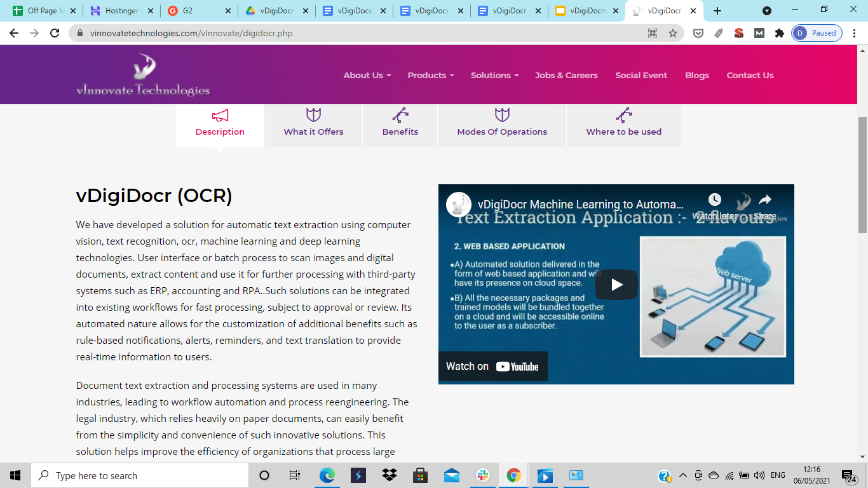This screenshot has height=488, width=868.
Task: Click the browser forward arrow
Action: (x=34, y=33)
